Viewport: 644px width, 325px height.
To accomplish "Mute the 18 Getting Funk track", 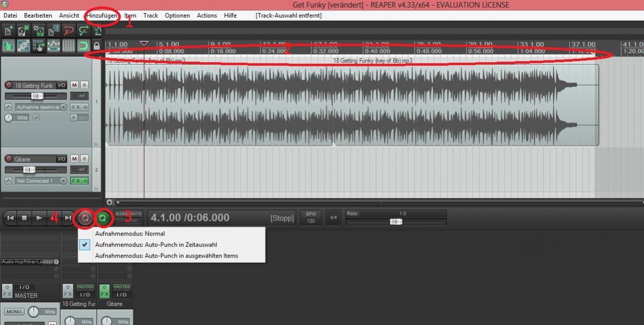I will point(74,85).
